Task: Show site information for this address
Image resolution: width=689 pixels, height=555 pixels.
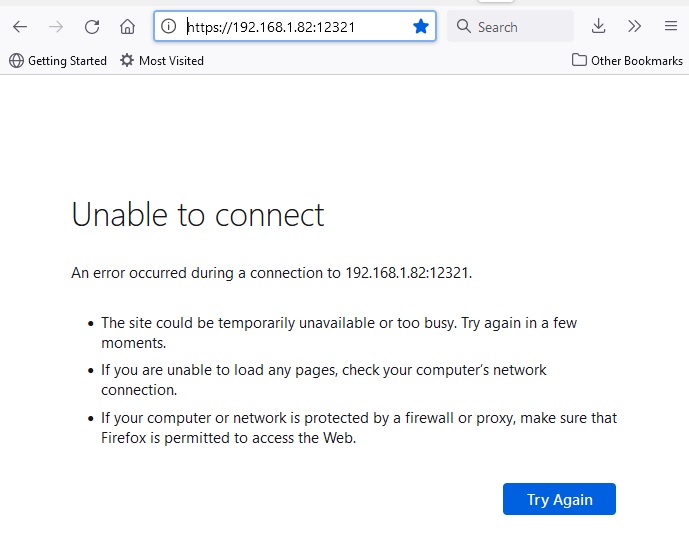Action: (169, 26)
